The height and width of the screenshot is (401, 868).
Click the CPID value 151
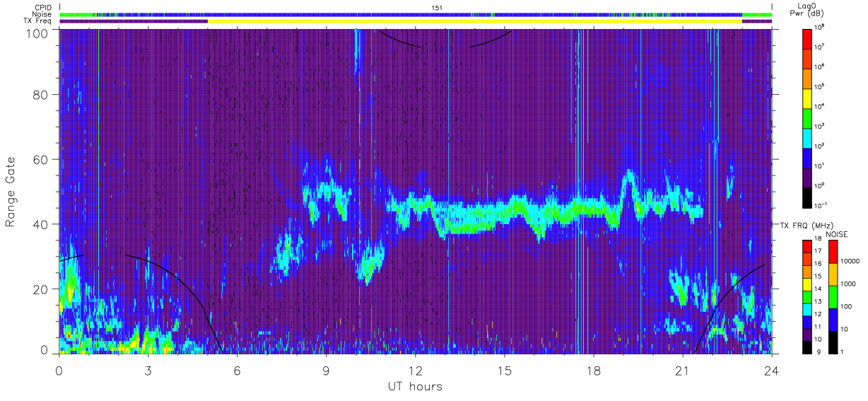tap(436, 7)
